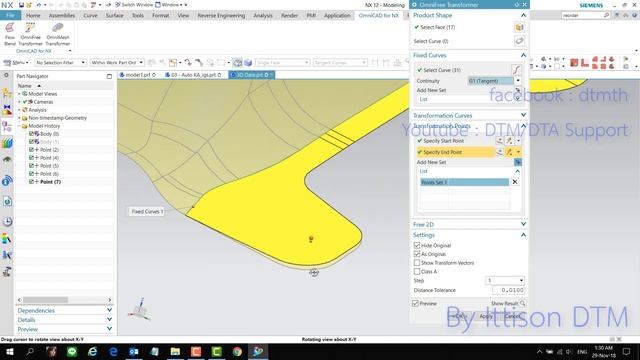Click the Switch Window button
This screenshot has height=360, width=640.
134,5
